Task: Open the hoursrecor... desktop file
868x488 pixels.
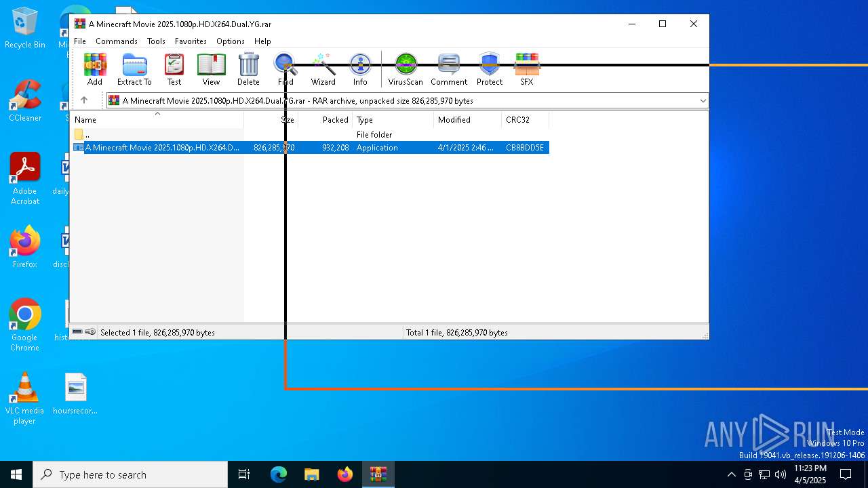Action: (75, 394)
